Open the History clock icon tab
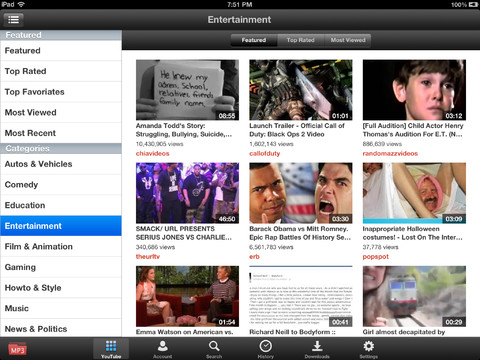 [x=266, y=349]
